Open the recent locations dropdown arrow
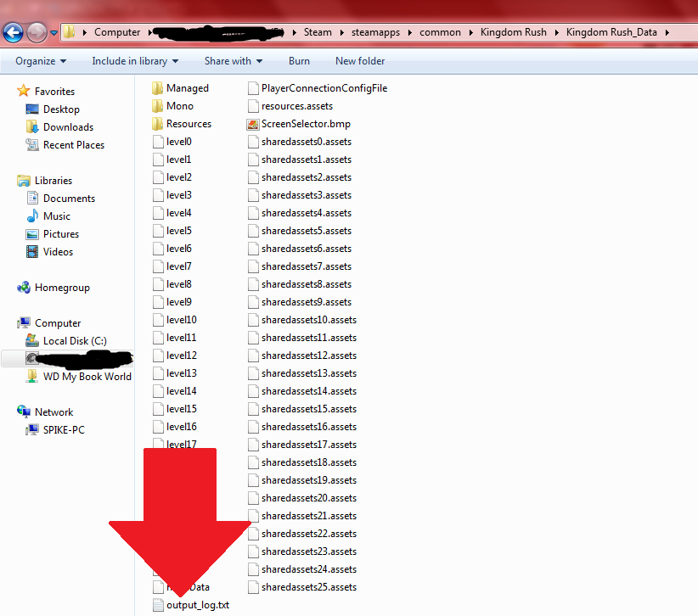Viewport: 698px width, 616px height. coord(53,33)
